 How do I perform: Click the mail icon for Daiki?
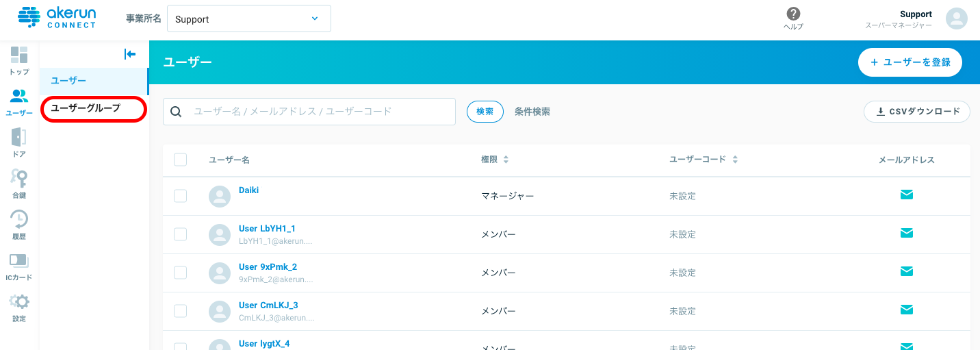[x=907, y=195]
